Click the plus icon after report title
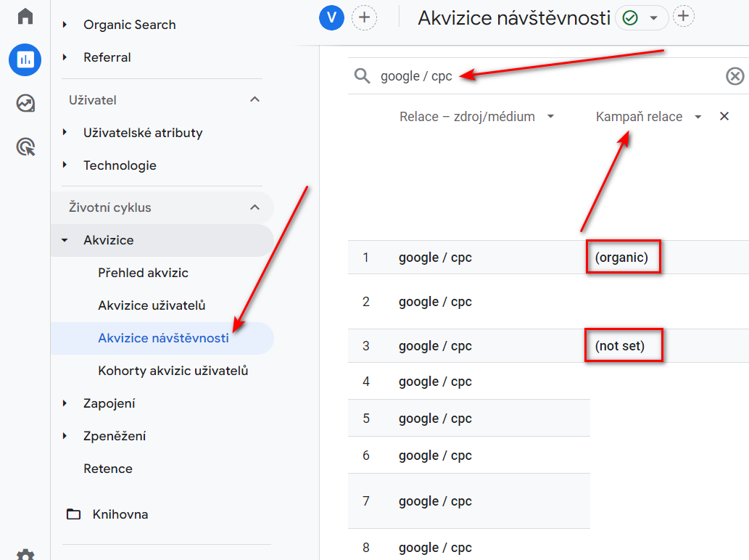This screenshot has height=560, width=749. [683, 16]
